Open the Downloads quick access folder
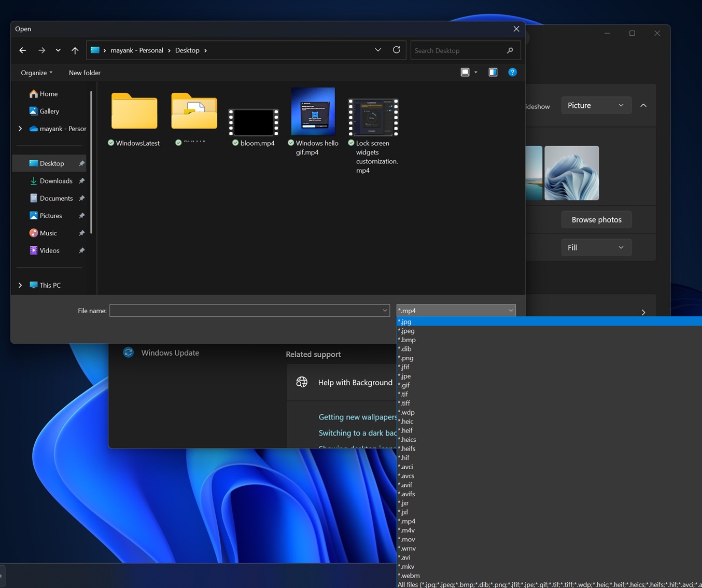This screenshot has width=702, height=588. [x=55, y=181]
